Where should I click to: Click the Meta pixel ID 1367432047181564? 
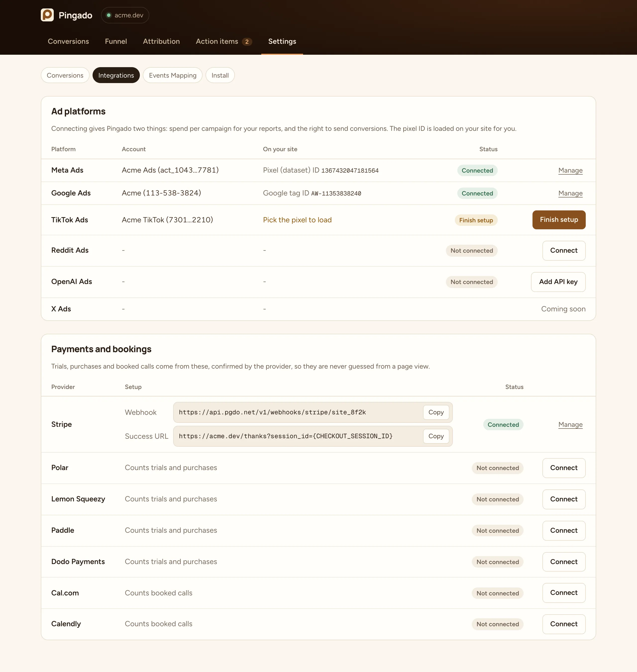click(x=350, y=170)
